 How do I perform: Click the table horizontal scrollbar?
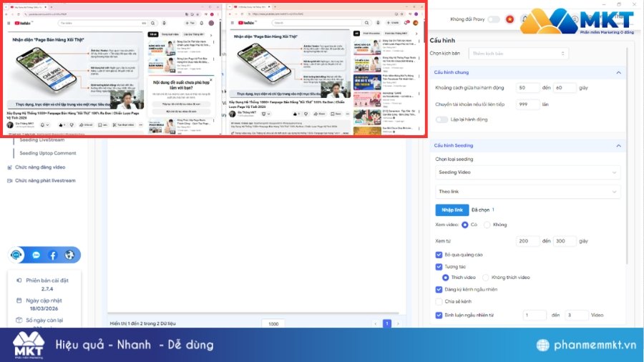point(255,313)
